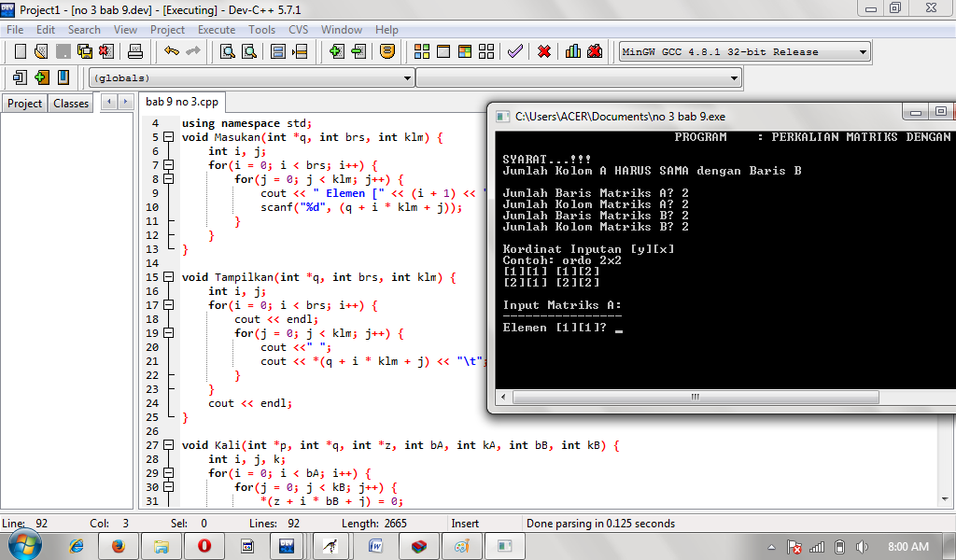This screenshot has width=956, height=560.
Task: Open the Execute menu
Action: click(217, 30)
